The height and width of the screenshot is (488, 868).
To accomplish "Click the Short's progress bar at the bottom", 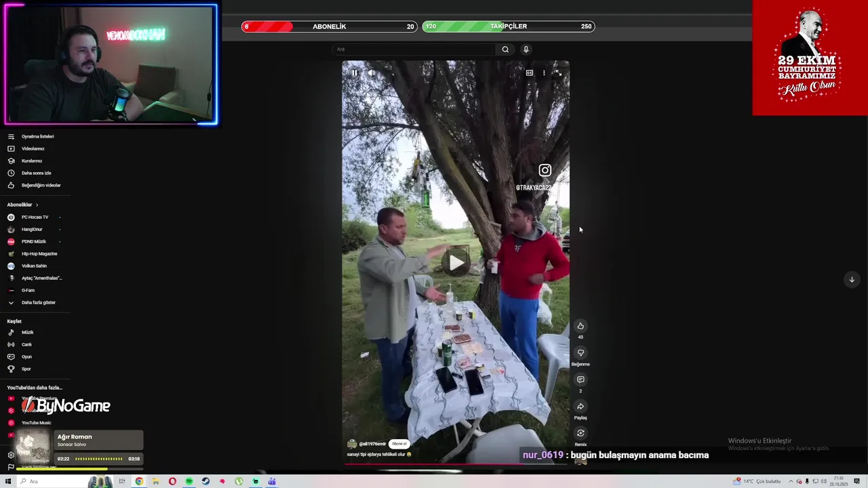I will pos(456,464).
